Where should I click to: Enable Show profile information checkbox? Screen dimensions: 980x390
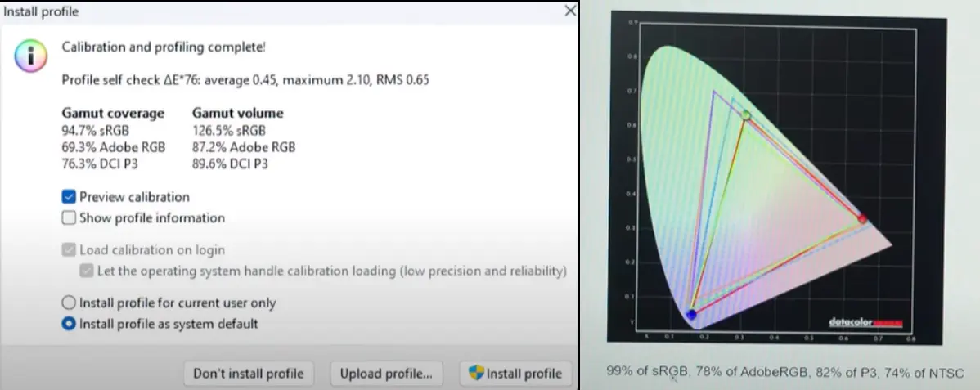pos(69,218)
